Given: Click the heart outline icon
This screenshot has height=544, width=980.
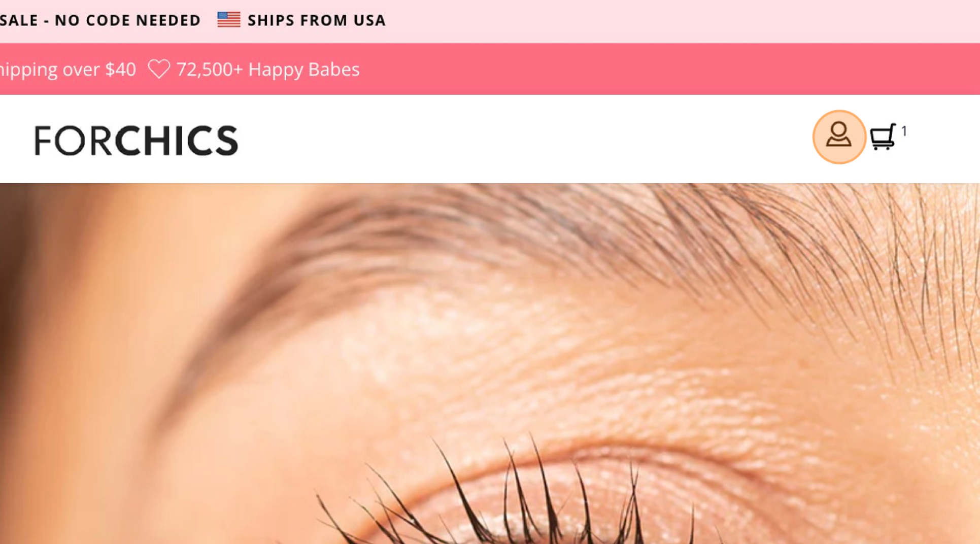Looking at the screenshot, I should [x=159, y=69].
